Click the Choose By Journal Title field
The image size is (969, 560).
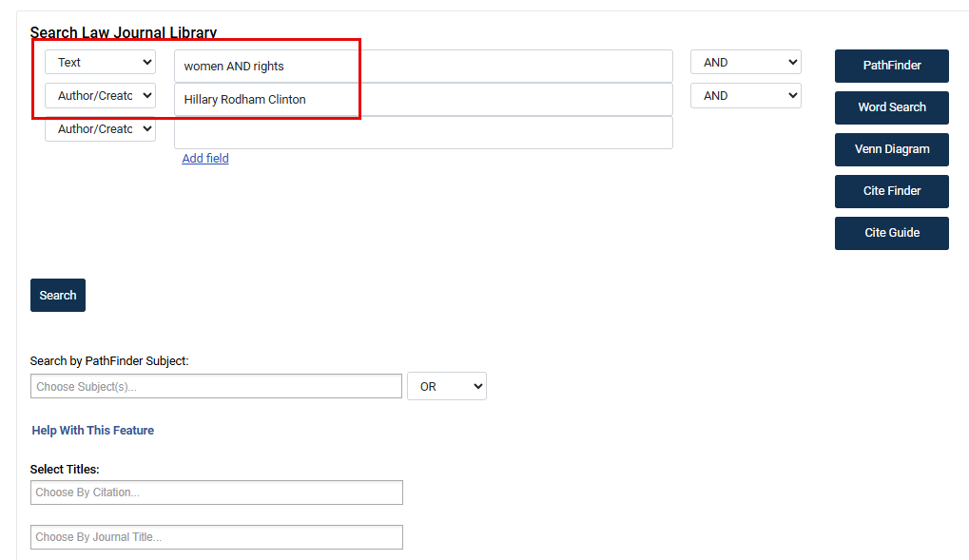(216, 537)
